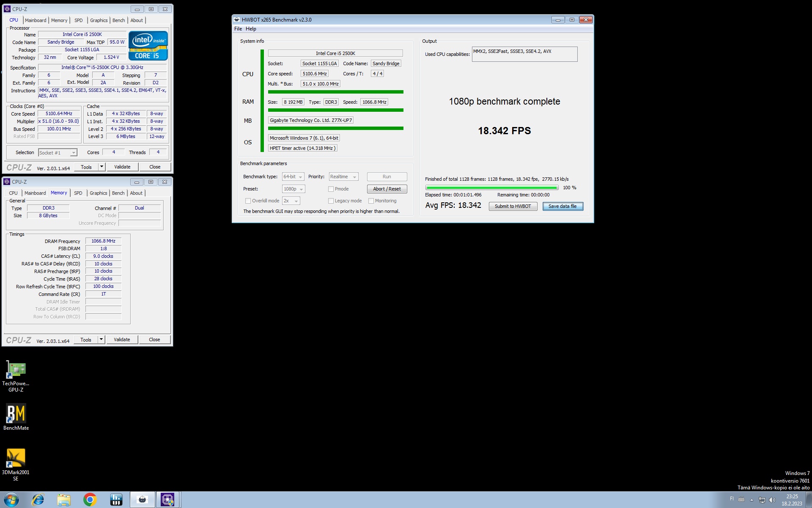The image size is (812, 508).
Task: Switch to CPU-Z taskbar button
Action: [168, 500]
